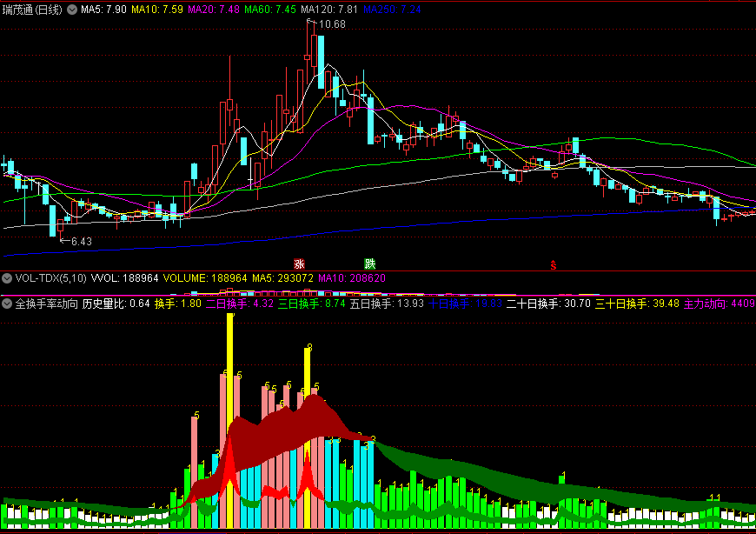Click the 6.43 low price label
This screenshot has height=534, width=756.
pyautogui.click(x=82, y=241)
